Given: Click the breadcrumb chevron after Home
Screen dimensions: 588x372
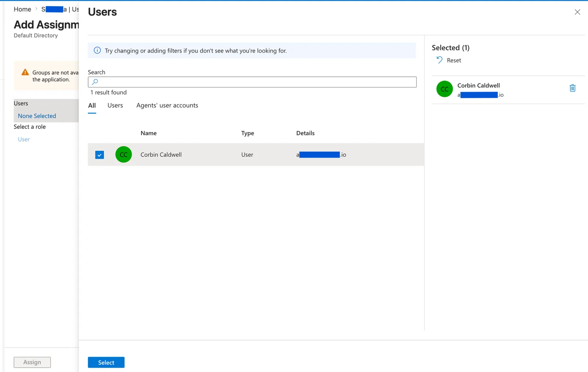Looking at the screenshot, I should pos(36,9).
